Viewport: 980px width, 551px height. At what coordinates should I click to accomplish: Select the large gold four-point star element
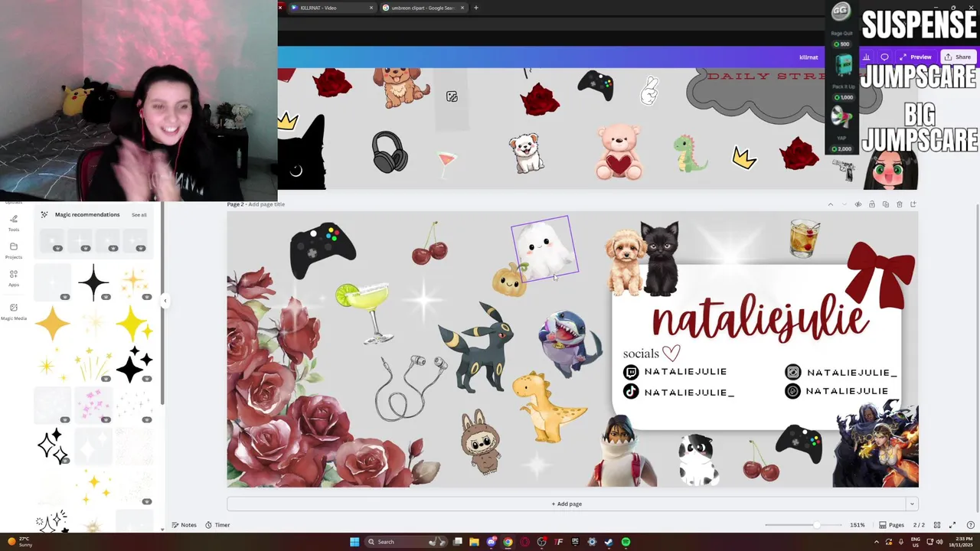tap(52, 323)
